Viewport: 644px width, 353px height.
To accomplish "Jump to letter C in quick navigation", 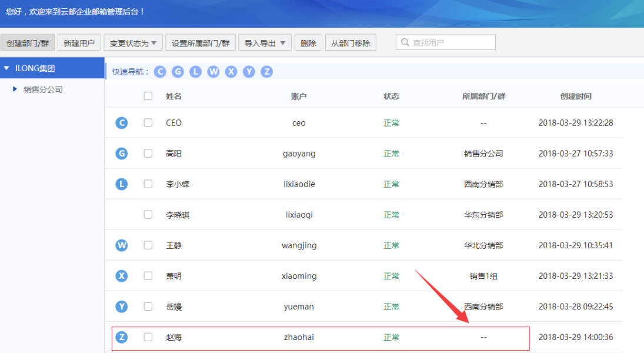I will (x=160, y=72).
